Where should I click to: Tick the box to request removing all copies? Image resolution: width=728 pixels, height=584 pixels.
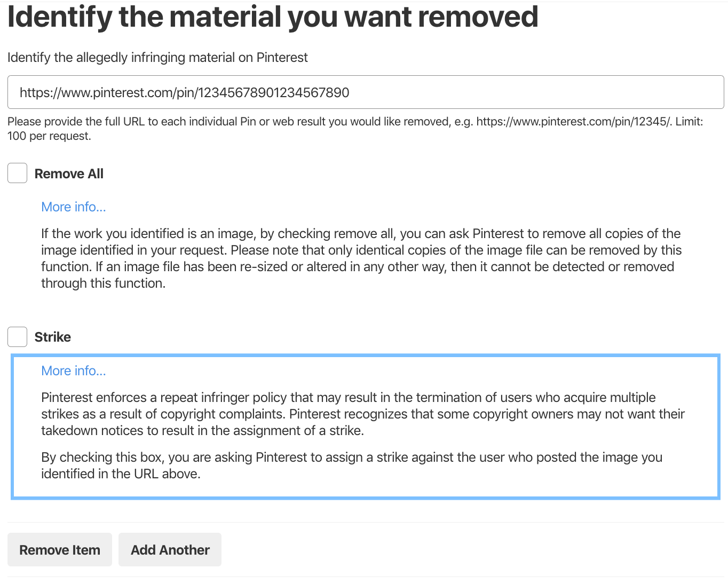17,172
